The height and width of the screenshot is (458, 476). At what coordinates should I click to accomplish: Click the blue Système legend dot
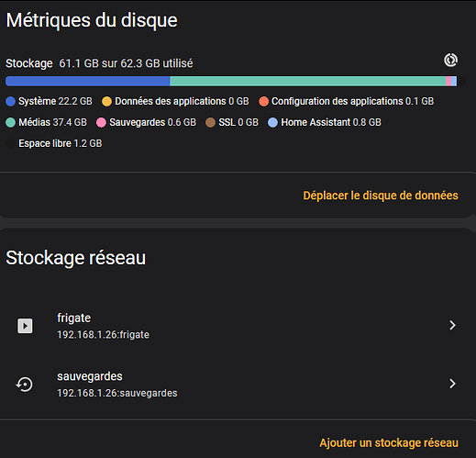point(11,102)
